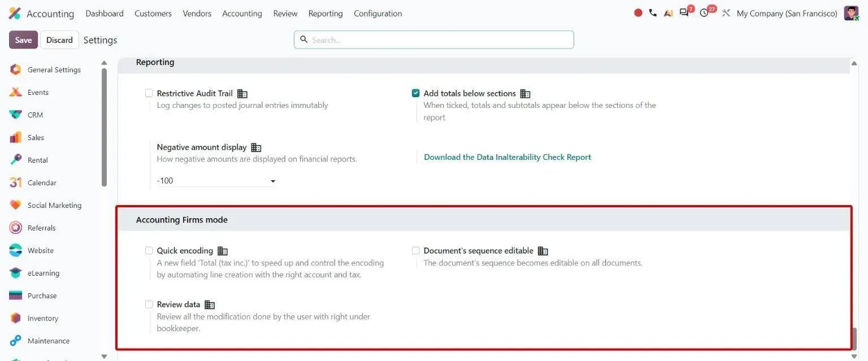The image size is (868, 361).
Task: Open the Customers menu
Action: click(x=153, y=13)
